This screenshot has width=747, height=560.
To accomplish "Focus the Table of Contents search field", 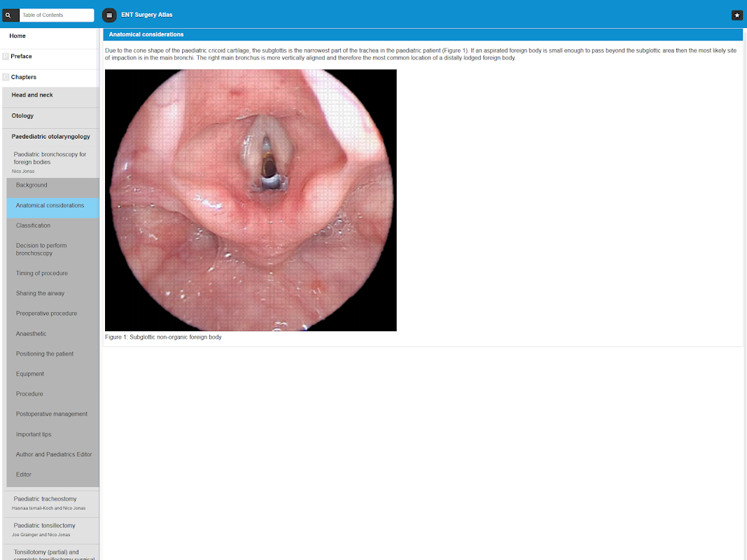I will pos(57,15).
